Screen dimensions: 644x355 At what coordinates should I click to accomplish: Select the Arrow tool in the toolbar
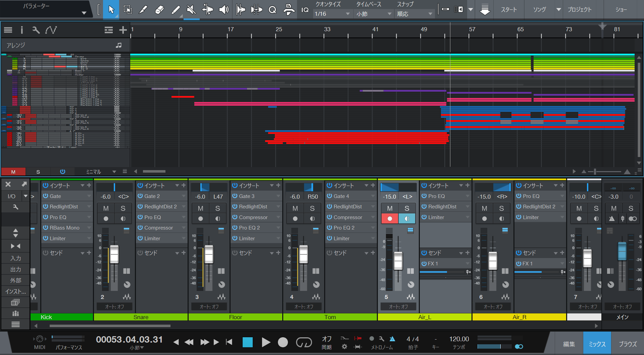coord(111,9)
